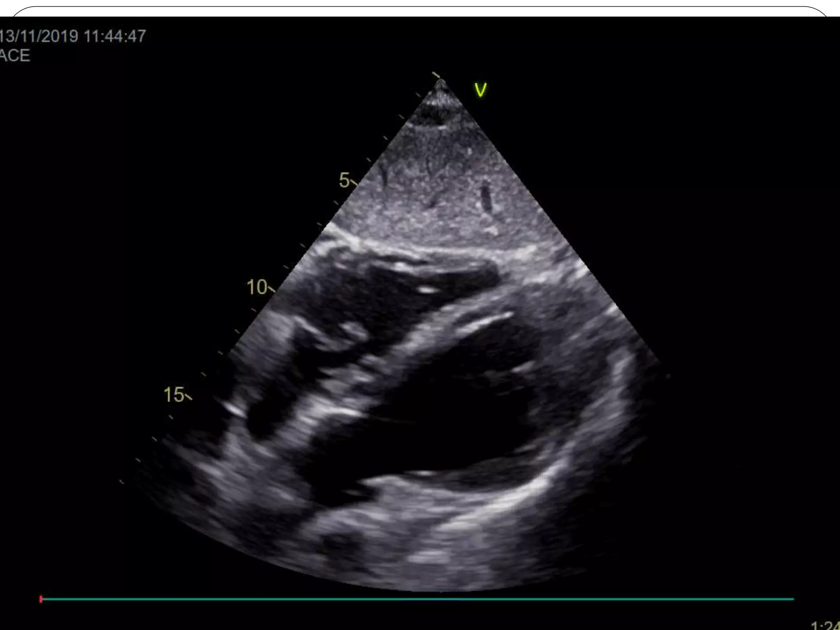Click the green video progress bar
Viewport: 840px width, 630px height.
418,599
